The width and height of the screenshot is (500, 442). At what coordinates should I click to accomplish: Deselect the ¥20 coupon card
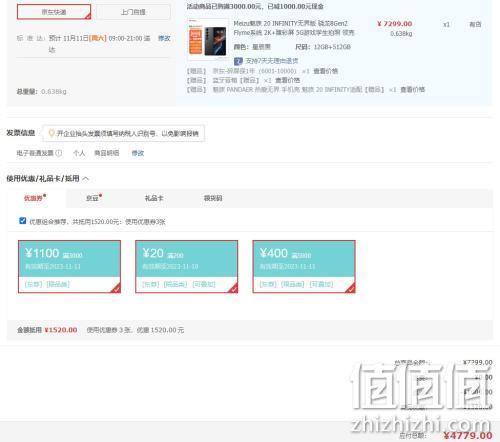click(x=187, y=267)
